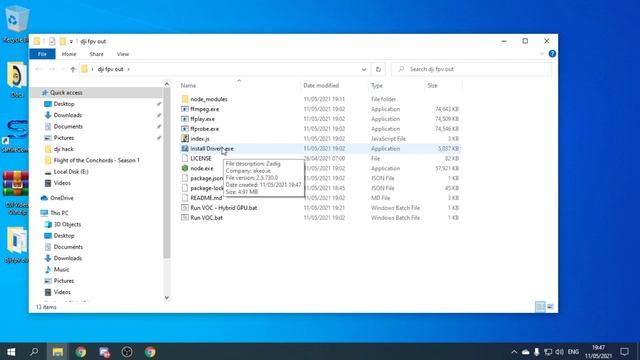
Task: Expand breadcrumb chevron after dji fpv out
Action: [x=129, y=69]
